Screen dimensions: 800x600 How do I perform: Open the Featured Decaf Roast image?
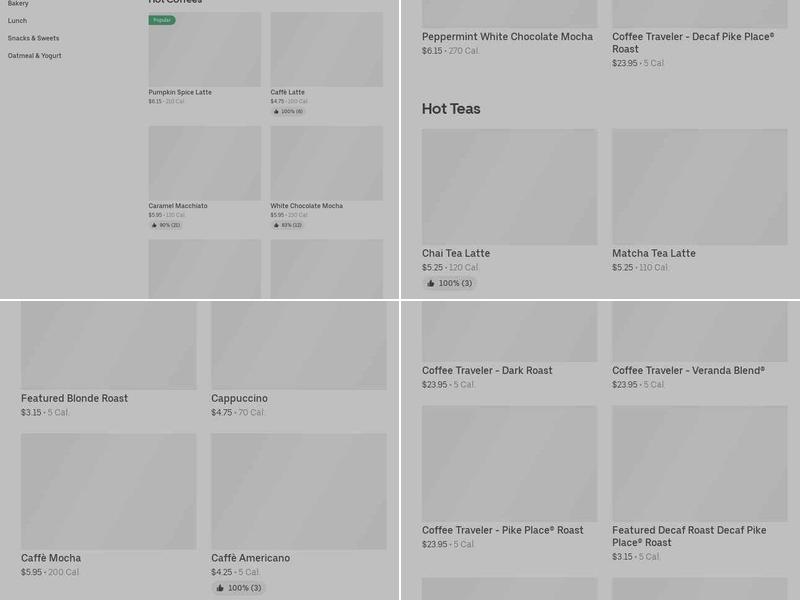pyautogui.click(x=699, y=464)
